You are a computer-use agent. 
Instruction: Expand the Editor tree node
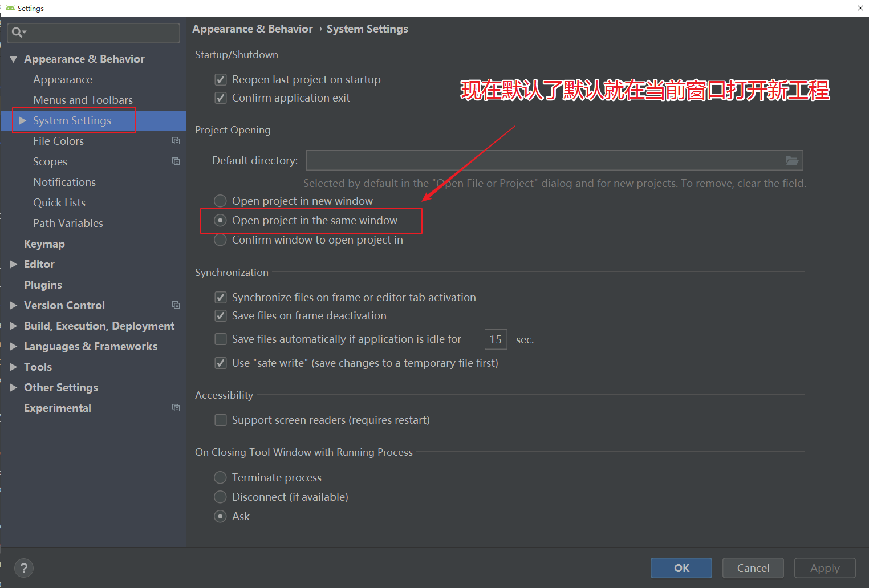[x=14, y=264]
